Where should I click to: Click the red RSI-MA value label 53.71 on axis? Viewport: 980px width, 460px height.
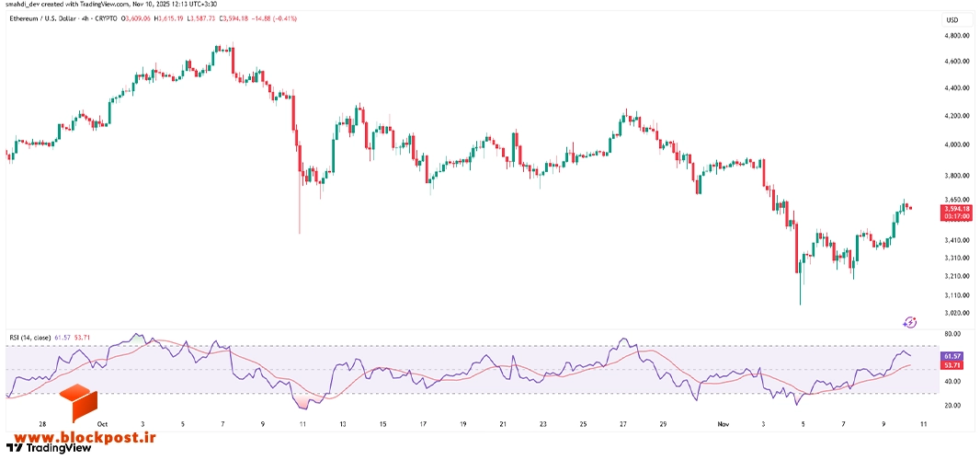[952, 364]
